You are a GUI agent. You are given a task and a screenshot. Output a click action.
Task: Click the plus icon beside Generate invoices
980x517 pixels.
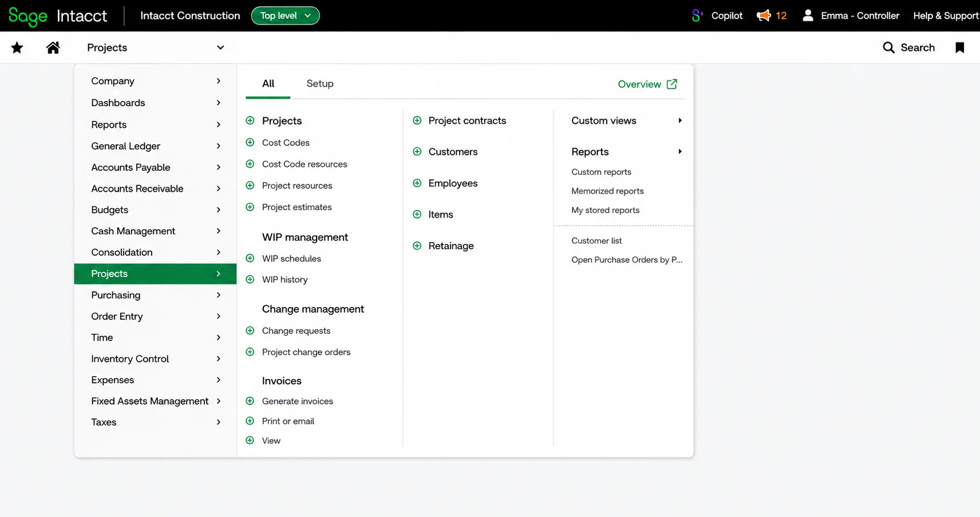click(250, 401)
